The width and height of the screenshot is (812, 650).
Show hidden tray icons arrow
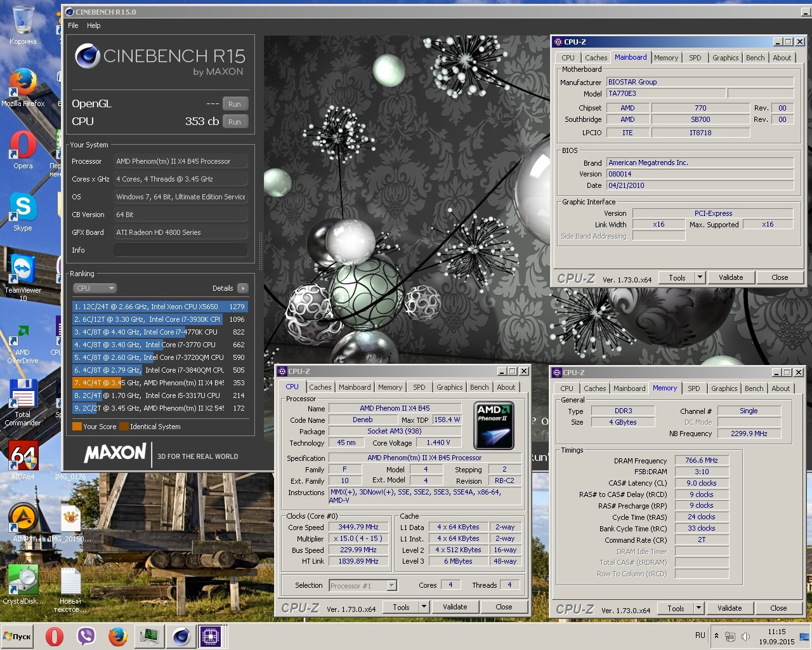716,636
